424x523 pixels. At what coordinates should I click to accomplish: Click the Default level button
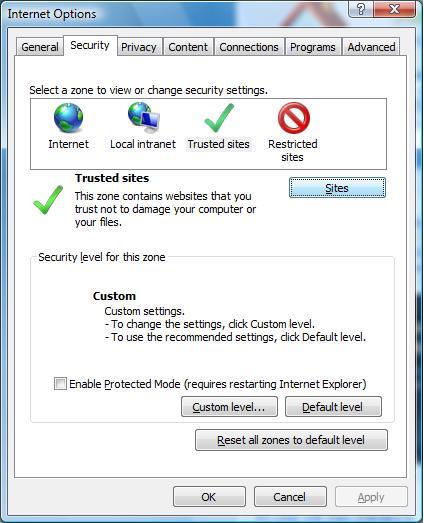[333, 407]
